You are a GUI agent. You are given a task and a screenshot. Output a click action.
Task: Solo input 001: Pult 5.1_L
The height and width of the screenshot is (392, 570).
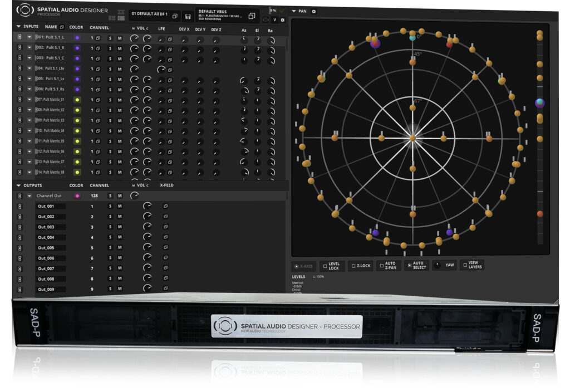[x=110, y=38]
